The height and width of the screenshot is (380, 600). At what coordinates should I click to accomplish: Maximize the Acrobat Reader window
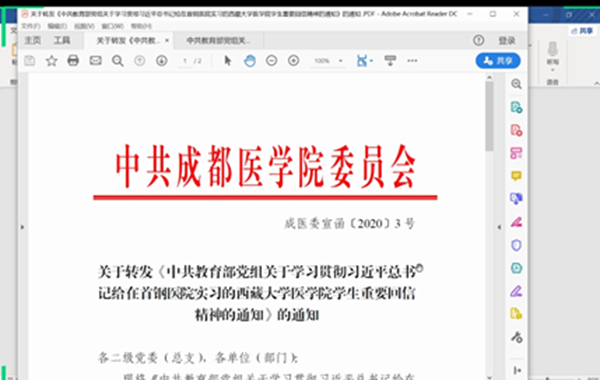click(x=493, y=14)
